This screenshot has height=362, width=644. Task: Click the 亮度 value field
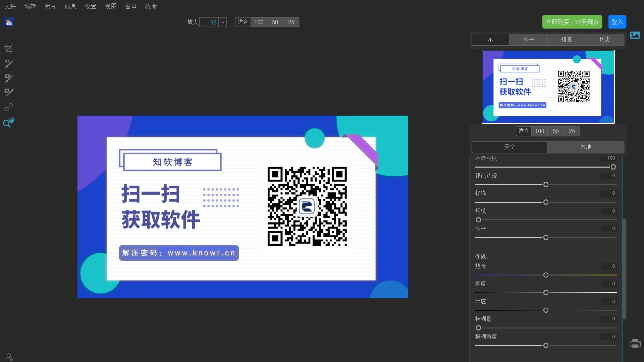pyautogui.click(x=608, y=284)
